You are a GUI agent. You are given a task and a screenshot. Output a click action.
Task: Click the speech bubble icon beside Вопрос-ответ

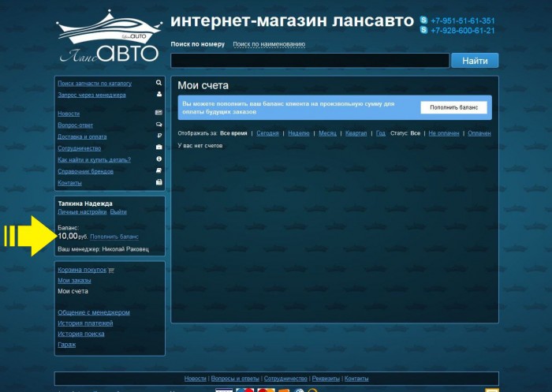click(159, 125)
